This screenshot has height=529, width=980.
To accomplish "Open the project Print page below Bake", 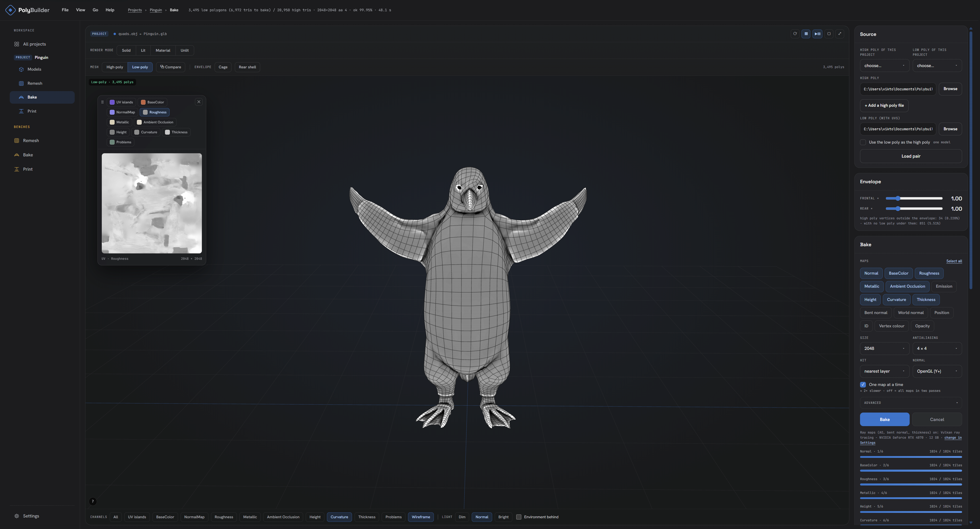I will point(42,111).
